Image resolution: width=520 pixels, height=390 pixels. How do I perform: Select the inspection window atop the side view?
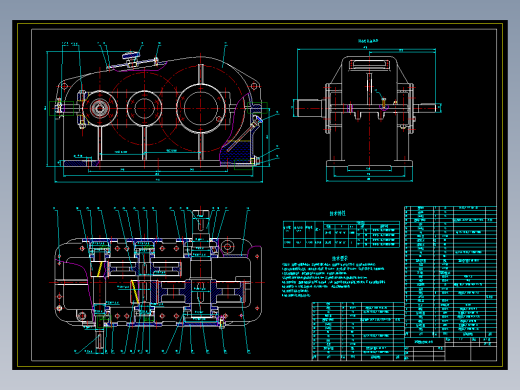point(369,64)
